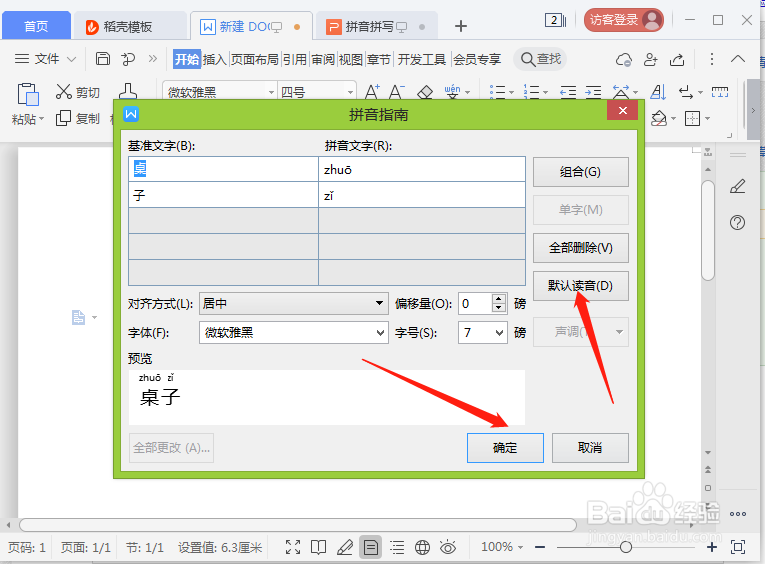
Task: Open the 插入 ribbon tab
Action: click(215, 60)
